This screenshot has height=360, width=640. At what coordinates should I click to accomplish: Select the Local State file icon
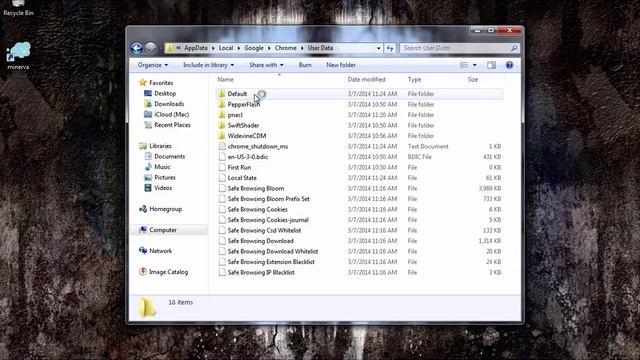(222, 178)
